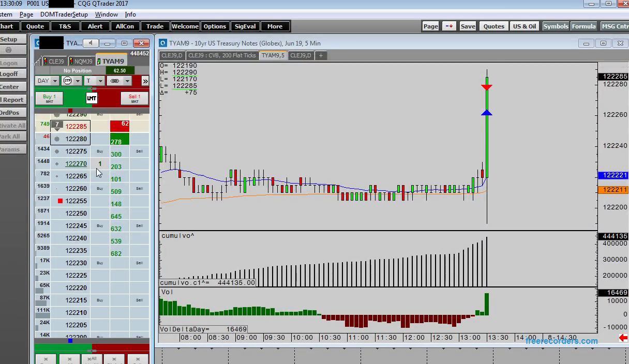
Task: Open the DOMTraderSetup menu
Action: [x=64, y=14]
